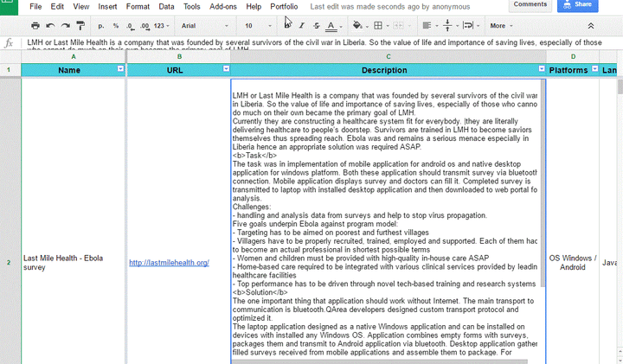Viewport: 623px width, 364px height.
Task: Open the Help menu
Action: (x=254, y=6)
